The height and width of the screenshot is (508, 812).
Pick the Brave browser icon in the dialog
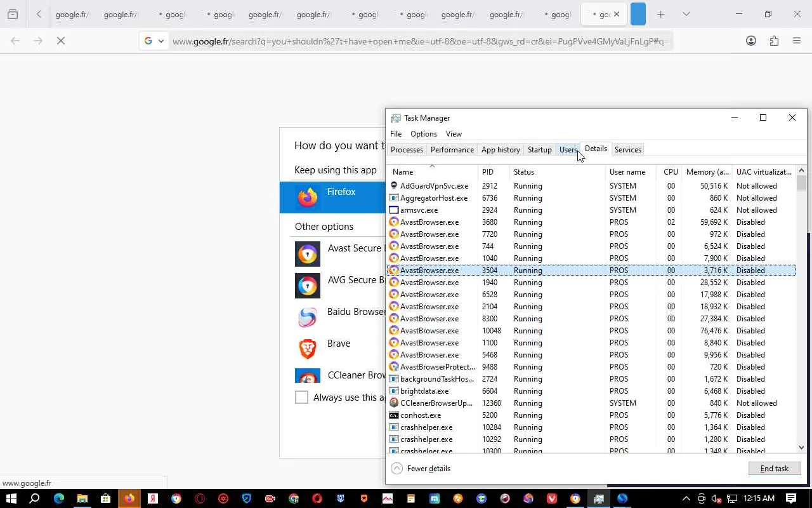308,349
